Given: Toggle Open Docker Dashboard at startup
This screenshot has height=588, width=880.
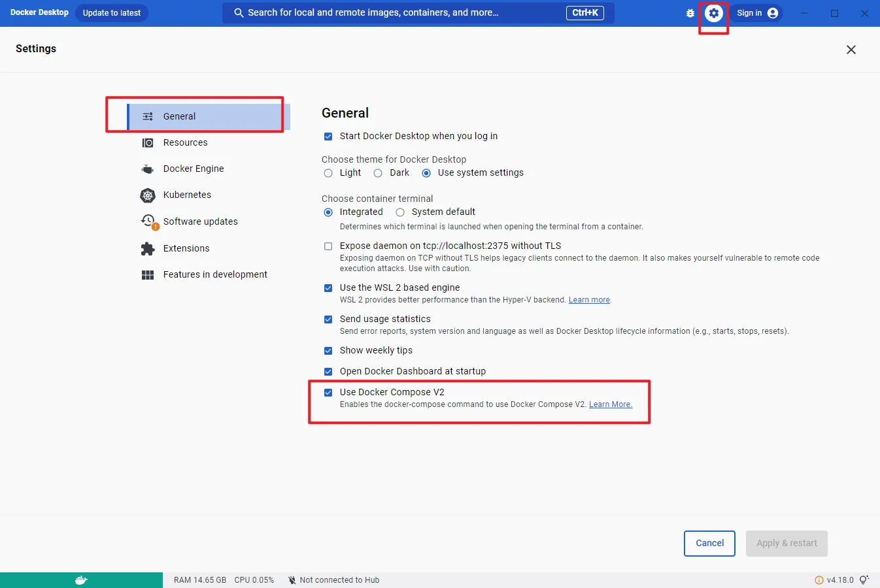Looking at the screenshot, I should pos(328,372).
